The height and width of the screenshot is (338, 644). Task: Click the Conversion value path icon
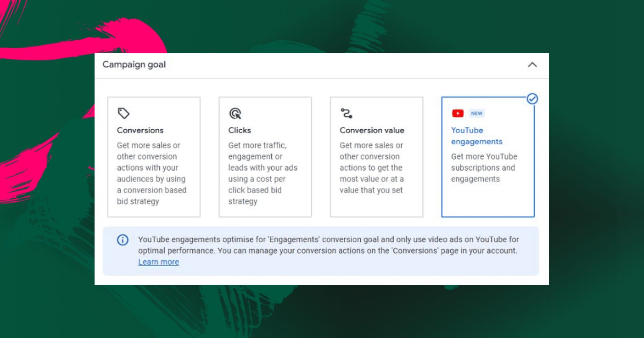[346, 113]
